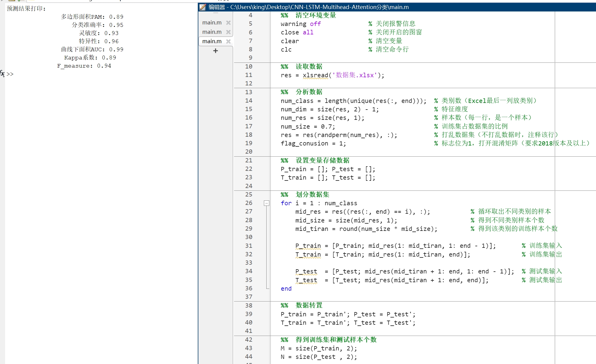Collapse the for loop using the minus fold icon
Screen dimensions: 596x364
pyautogui.click(x=267, y=203)
